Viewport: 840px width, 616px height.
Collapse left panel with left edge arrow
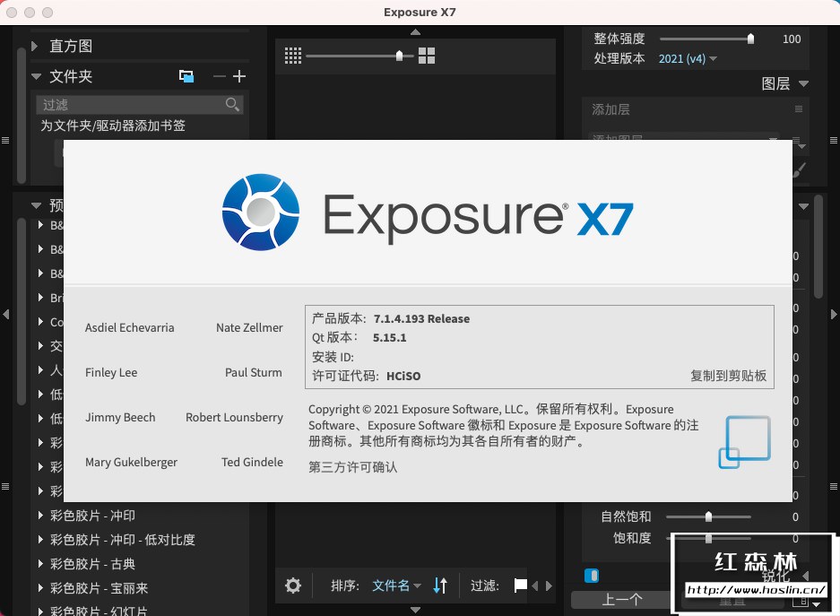pyautogui.click(x=6, y=315)
